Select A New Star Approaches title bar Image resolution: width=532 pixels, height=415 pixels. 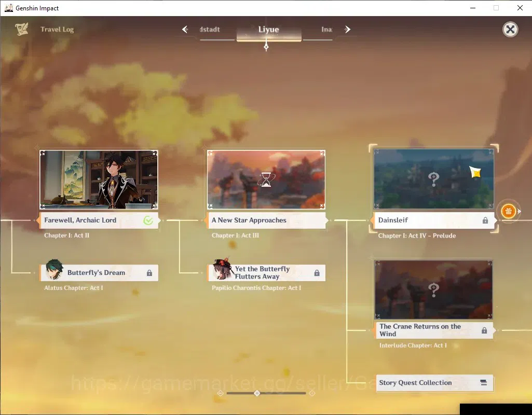266,220
